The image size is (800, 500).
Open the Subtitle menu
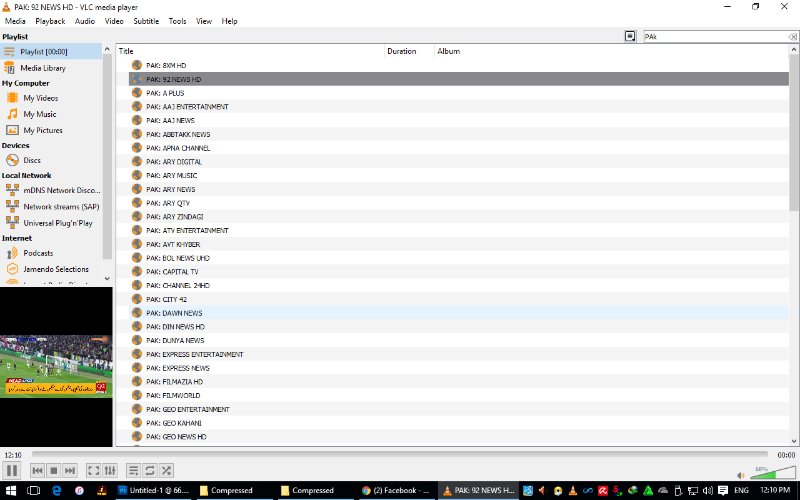146,21
